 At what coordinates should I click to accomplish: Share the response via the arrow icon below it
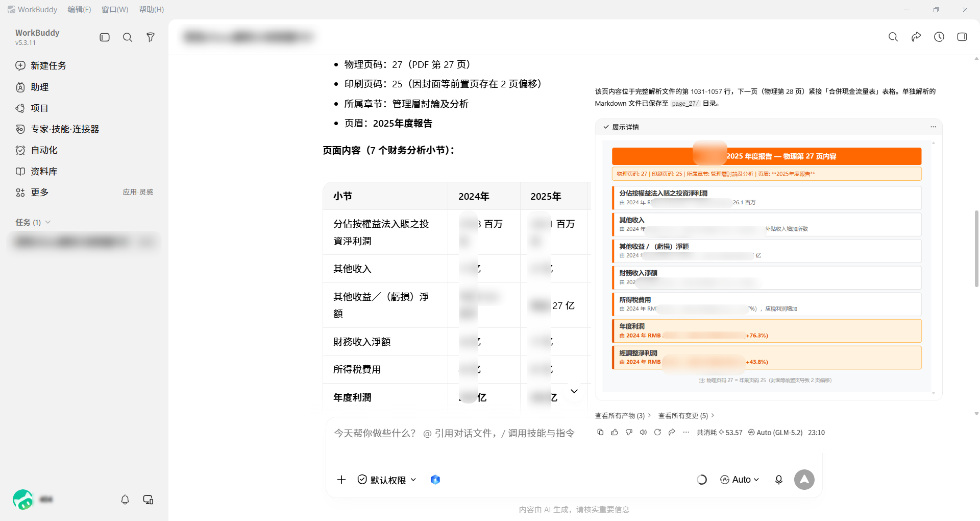pyautogui.click(x=672, y=432)
